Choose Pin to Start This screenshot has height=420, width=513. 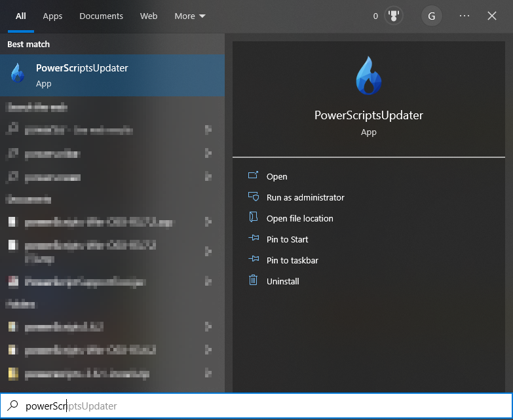(x=287, y=239)
